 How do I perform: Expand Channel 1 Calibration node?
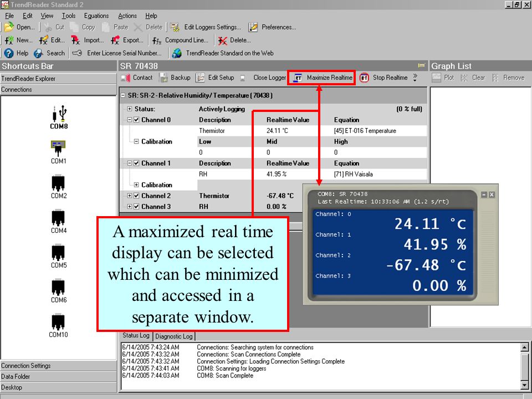(x=136, y=185)
